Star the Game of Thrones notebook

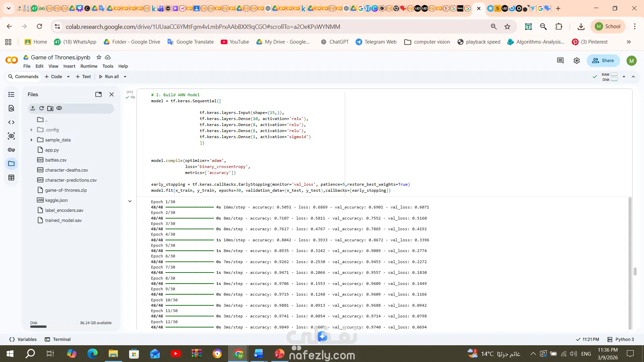pos(99,57)
